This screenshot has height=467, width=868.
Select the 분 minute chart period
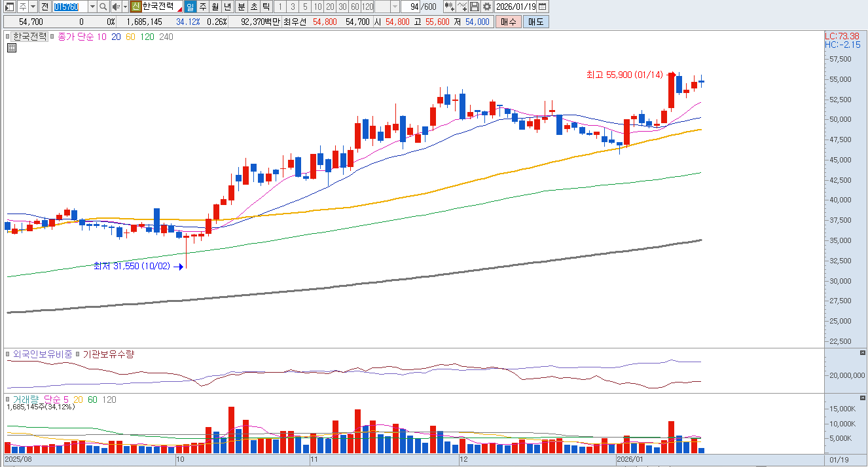pos(241,7)
